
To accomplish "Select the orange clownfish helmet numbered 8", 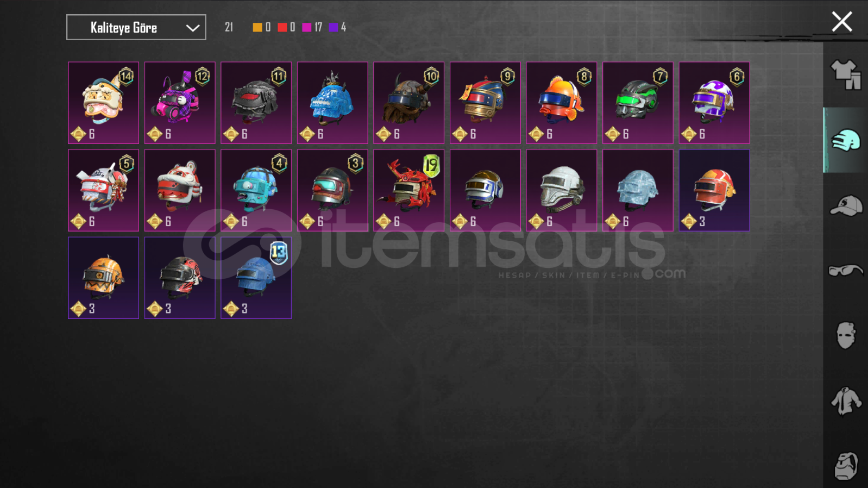I will pyautogui.click(x=562, y=103).
